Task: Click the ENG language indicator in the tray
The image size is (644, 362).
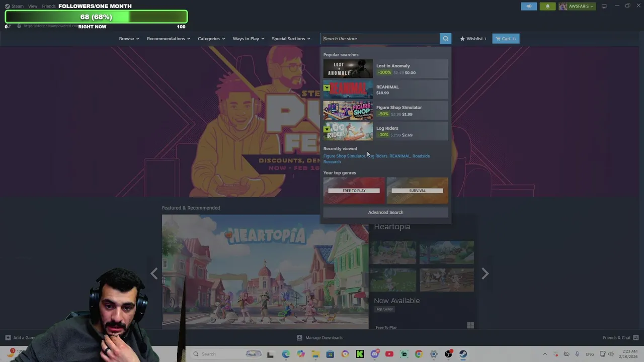Action: click(x=590, y=354)
